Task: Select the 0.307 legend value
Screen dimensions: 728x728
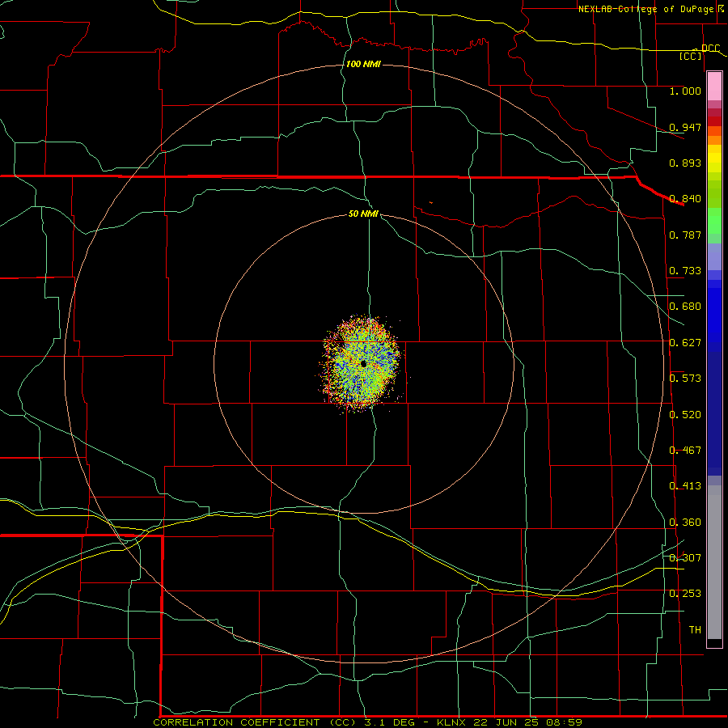Action: pyautogui.click(x=685, y=557)
